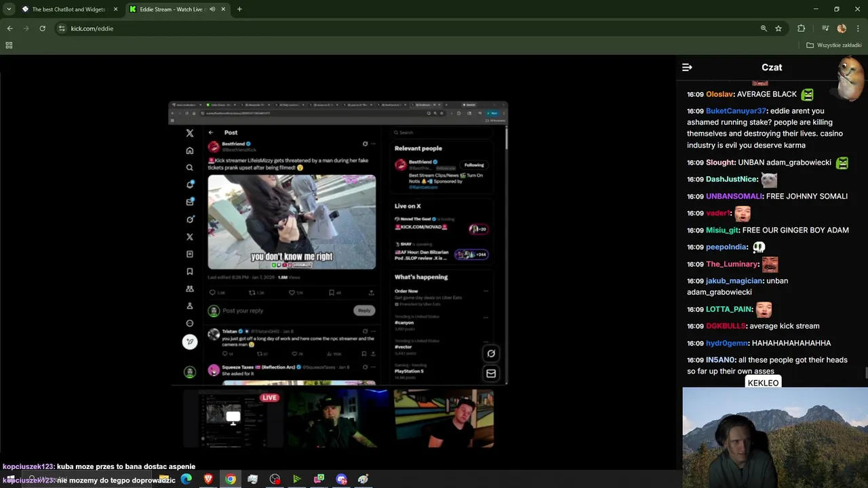Viewport: 868px width, 488px height.
Task: Click chat username Oloslav
Action: 719,94
